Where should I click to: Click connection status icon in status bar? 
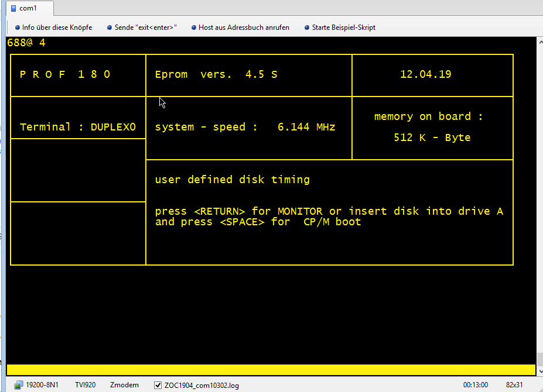coord(19,385)
